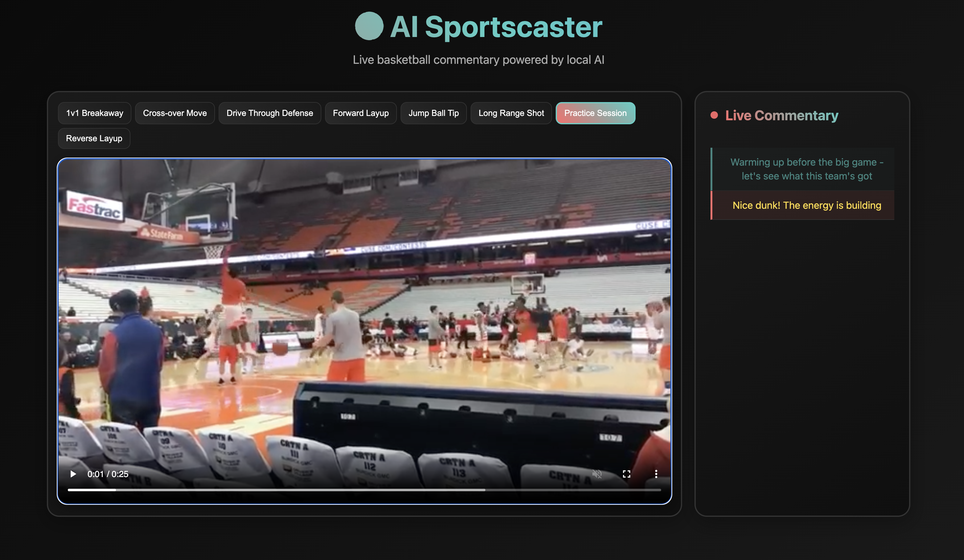The width and height of the screenshot is (964, 560).
Task: Click the 'Nice dunk!' commentary entry
Action: click(806, 205)
